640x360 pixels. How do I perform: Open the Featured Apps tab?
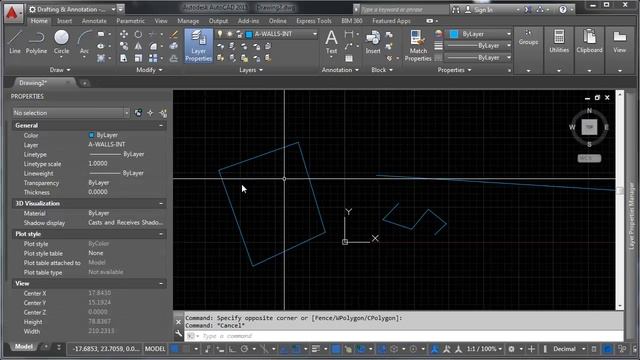point(391,21)
